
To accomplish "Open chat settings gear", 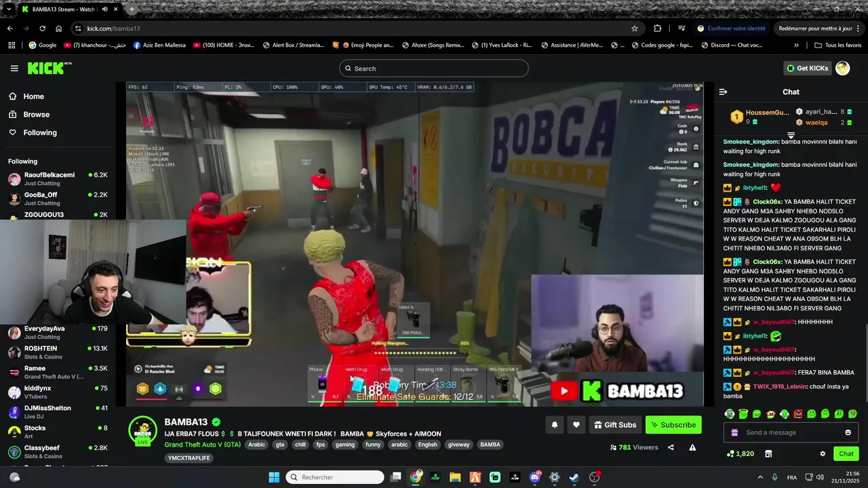I will coord(823,453).
